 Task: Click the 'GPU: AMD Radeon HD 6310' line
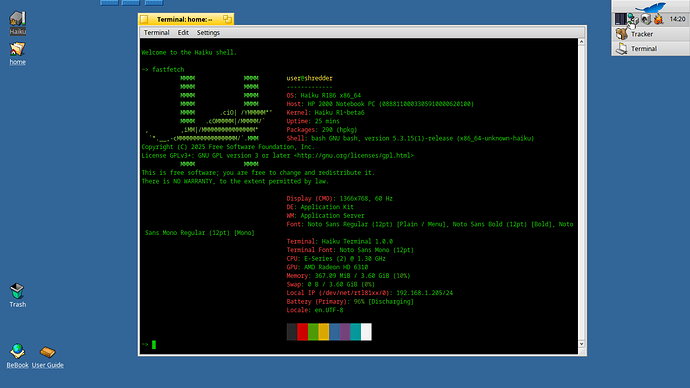point(327,267)
